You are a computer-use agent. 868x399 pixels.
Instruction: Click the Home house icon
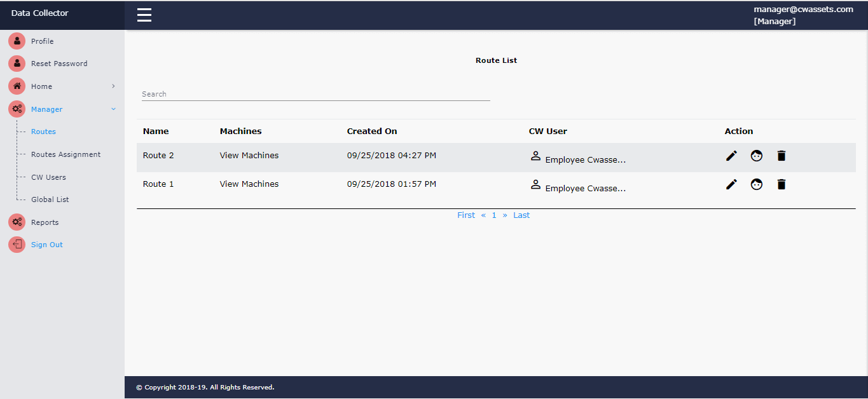(x=17, y=86)
